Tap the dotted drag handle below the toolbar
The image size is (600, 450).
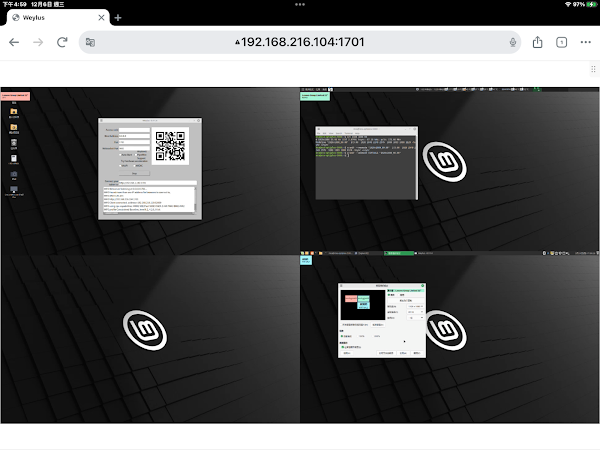(593, 69)
